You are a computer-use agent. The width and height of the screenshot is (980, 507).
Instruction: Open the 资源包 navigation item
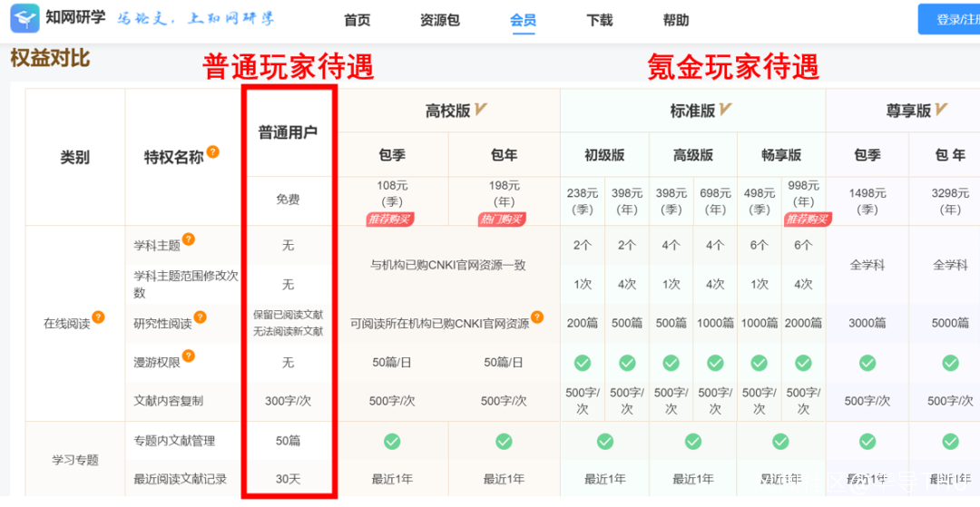pyautogui.click(x=440, y=20)
